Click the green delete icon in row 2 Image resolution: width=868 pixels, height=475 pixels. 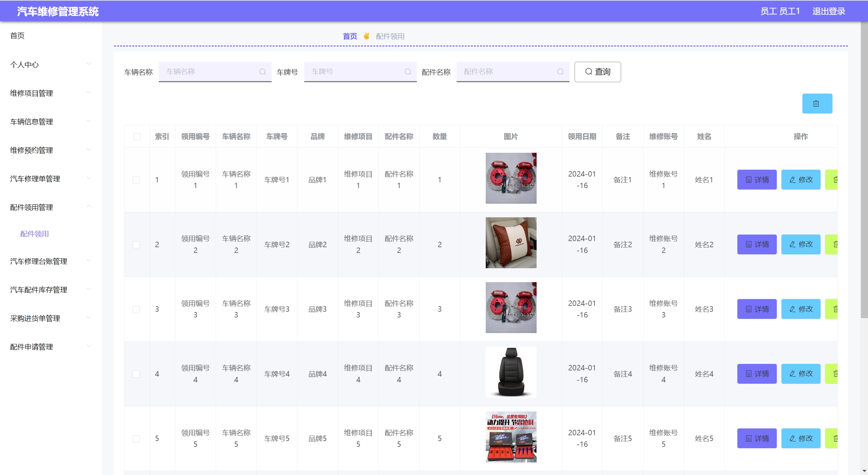tap(833, 244)
